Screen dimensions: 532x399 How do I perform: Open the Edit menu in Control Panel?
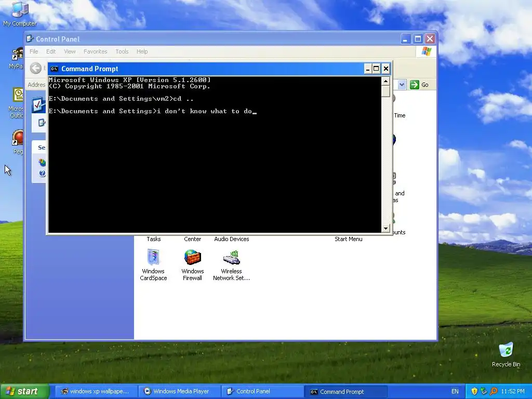tap(51, 51)
